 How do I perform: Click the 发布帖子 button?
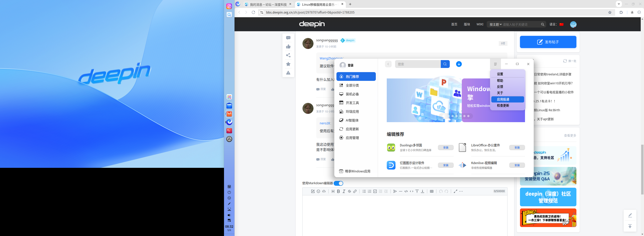548,42
